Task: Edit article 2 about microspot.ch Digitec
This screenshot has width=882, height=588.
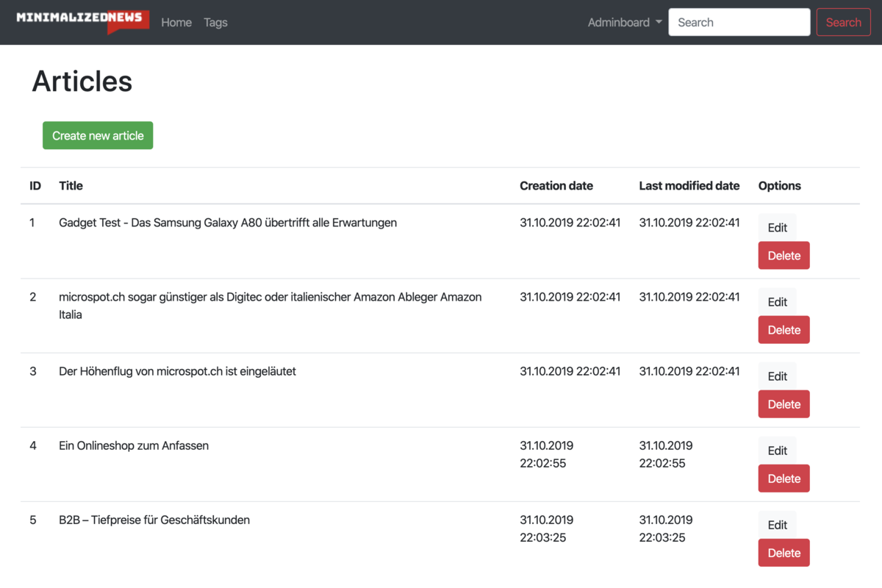Action: point(777,302)
